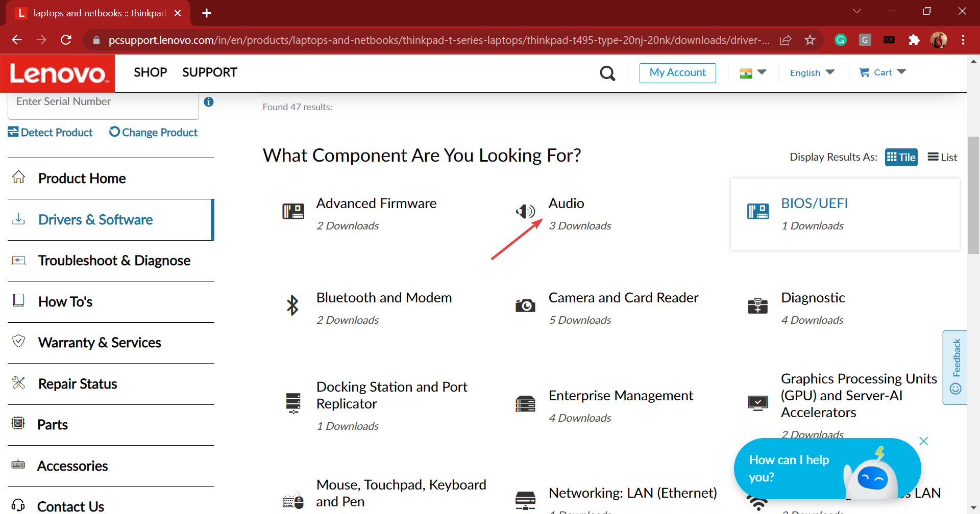Click the Detect Product link
Image resolution: width=980 pixels, height=514 pixels.
(50, 133)
